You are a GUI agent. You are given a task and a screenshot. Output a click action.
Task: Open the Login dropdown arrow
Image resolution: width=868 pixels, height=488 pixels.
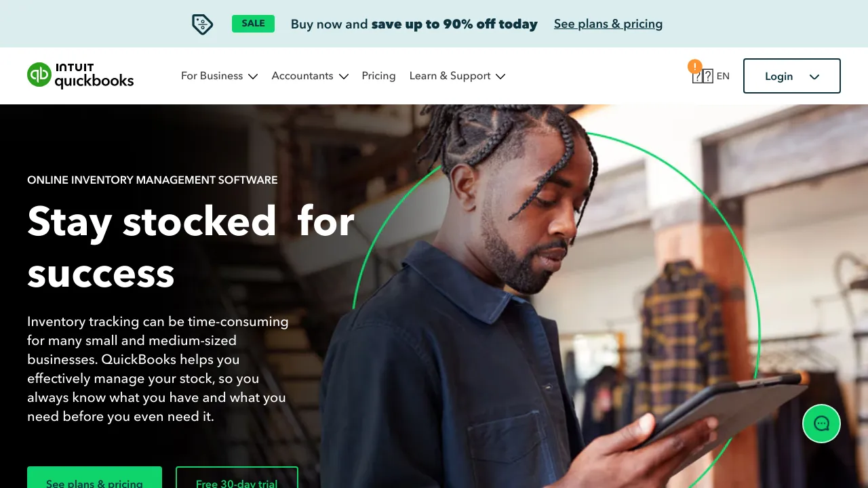pos(814,77)
